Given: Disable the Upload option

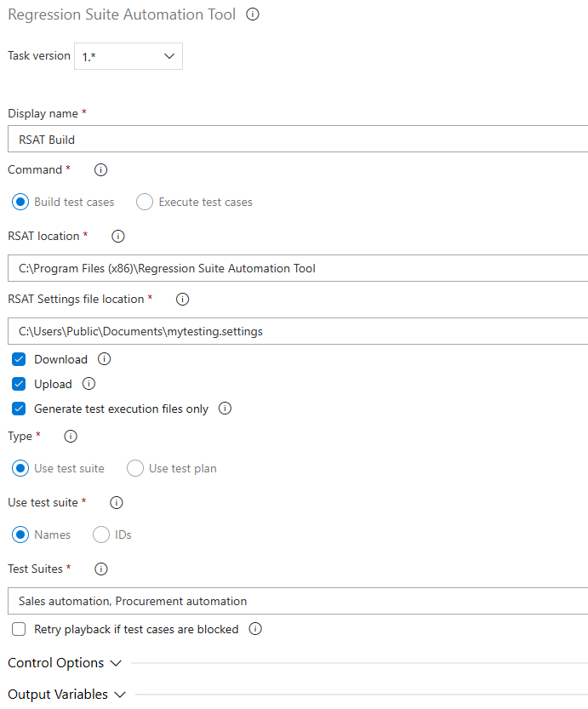Looking at the screenshot, I should point(19,383).
